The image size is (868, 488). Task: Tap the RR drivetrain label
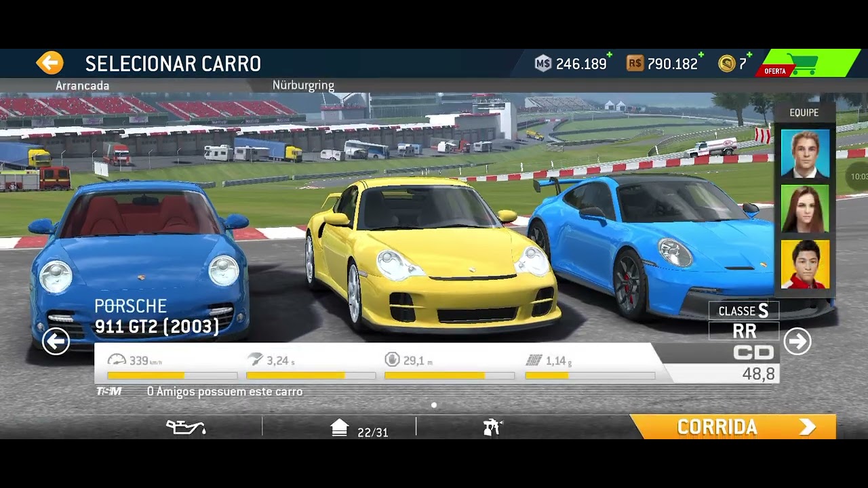click(744, 331)
